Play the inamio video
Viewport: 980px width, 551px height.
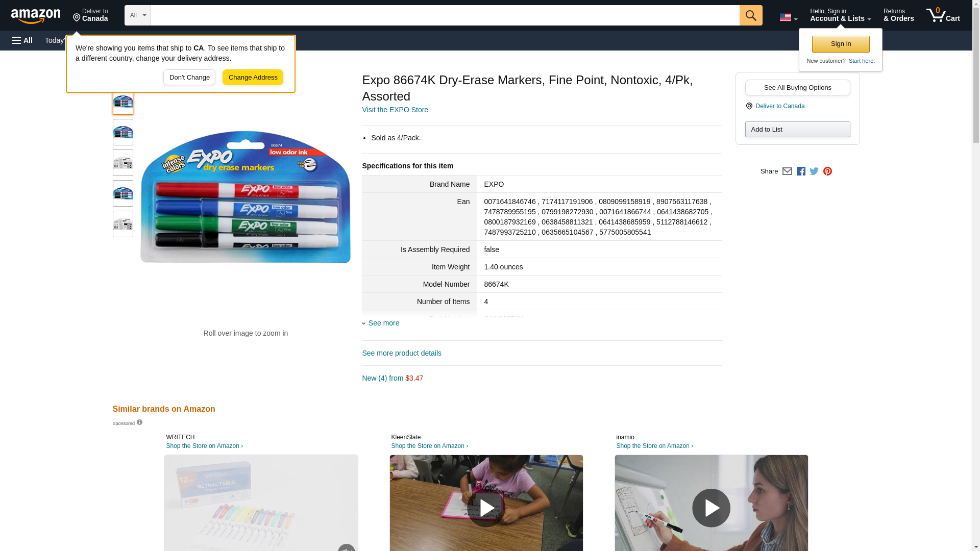pyautogui.click(x=711, y=508)
